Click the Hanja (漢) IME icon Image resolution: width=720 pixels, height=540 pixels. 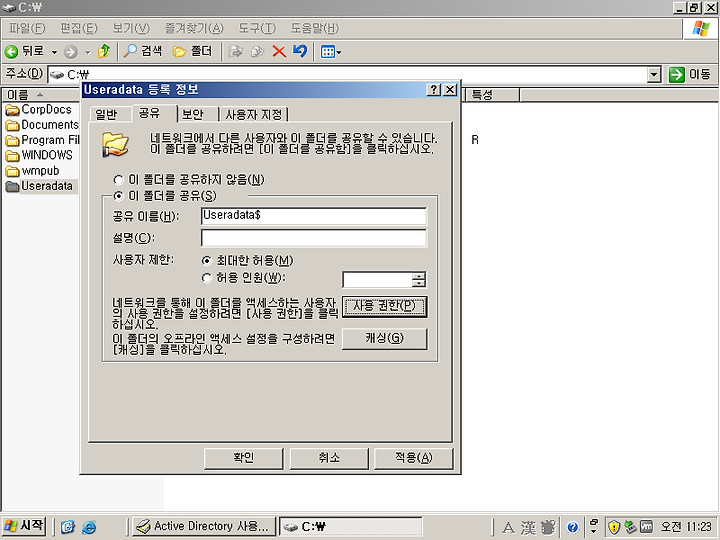coord(528,528)
